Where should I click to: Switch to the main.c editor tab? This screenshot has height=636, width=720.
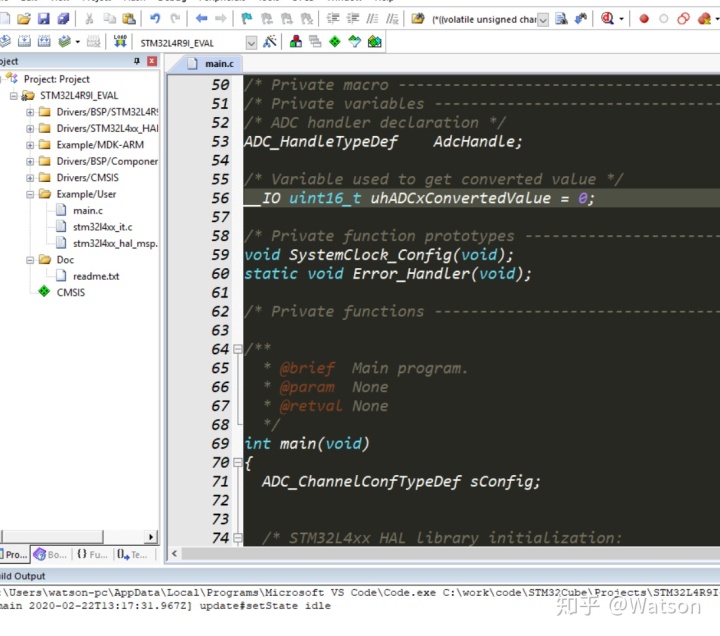click(211, 63)
